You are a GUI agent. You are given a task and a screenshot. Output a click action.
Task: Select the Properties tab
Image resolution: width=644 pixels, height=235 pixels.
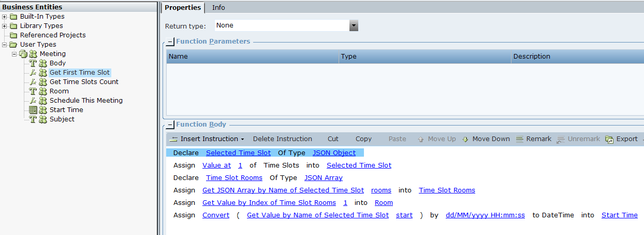pos(182,7)
